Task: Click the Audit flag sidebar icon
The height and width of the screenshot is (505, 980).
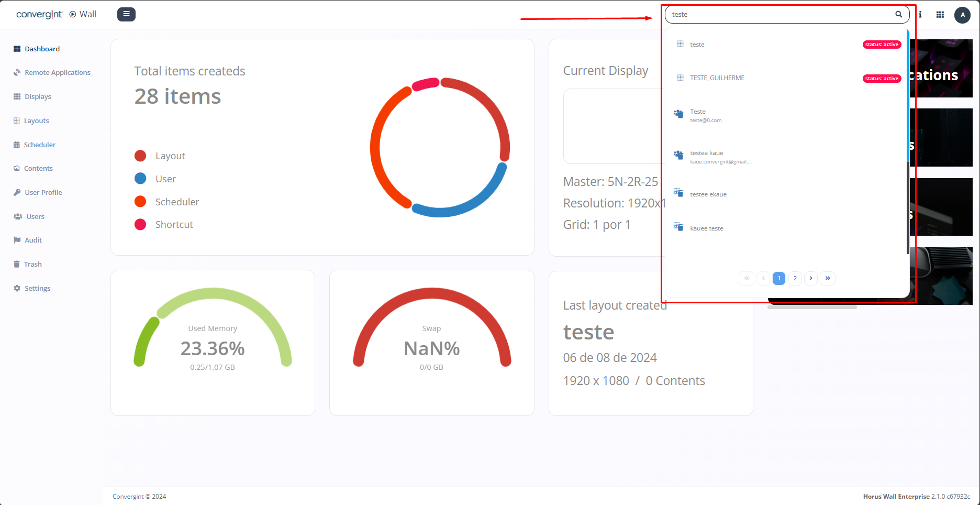Action: [17, 240]
